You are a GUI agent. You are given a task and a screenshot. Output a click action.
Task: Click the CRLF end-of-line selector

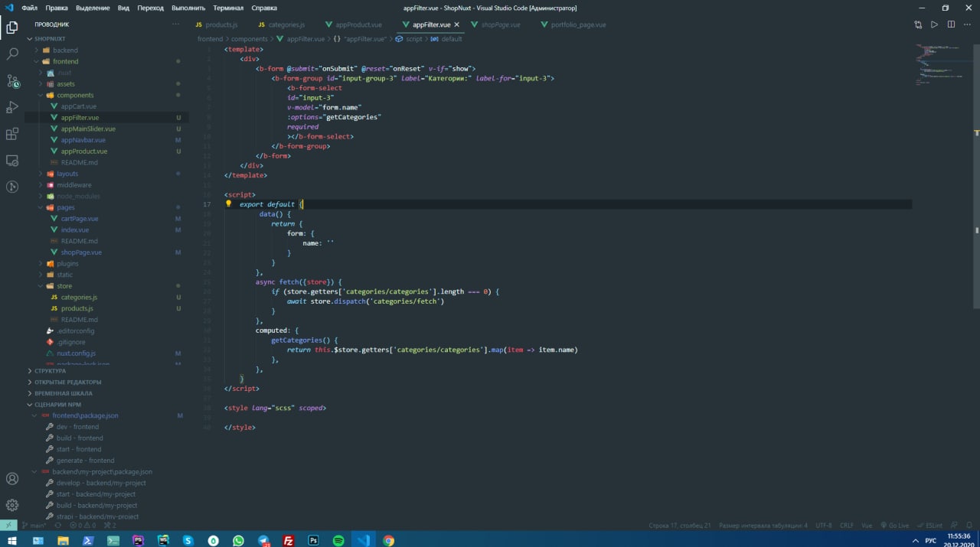click(x=846, y=526)
